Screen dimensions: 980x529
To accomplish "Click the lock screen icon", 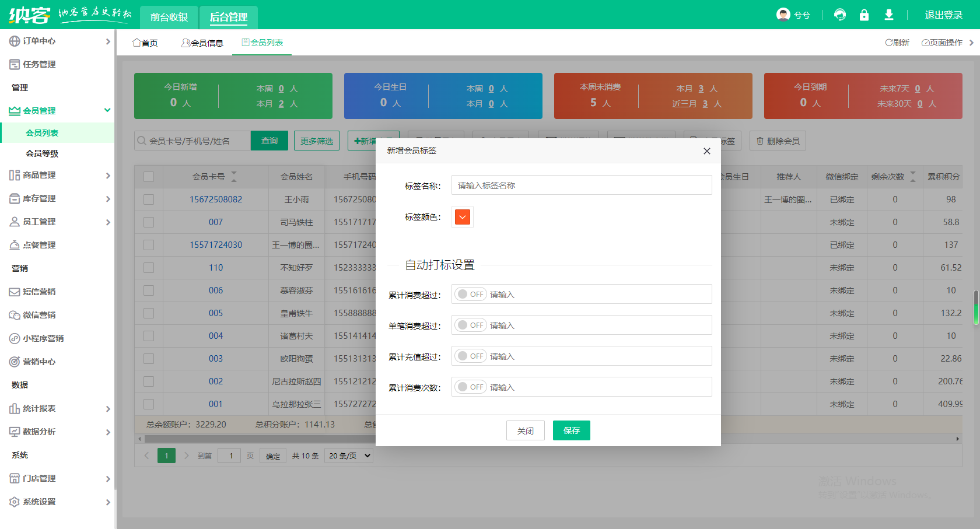I will click(x=864, y=15).
